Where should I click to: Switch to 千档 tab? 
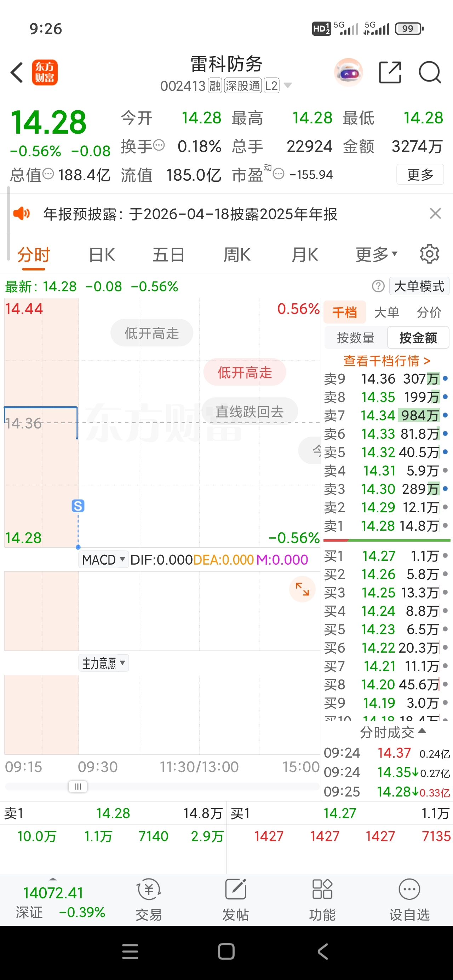344,312
